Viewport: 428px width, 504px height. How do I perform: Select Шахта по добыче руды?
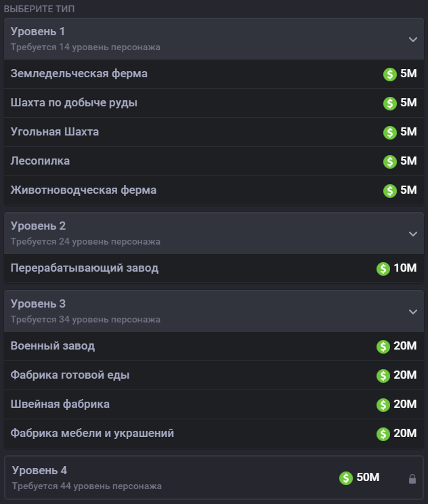pos(74,103)
